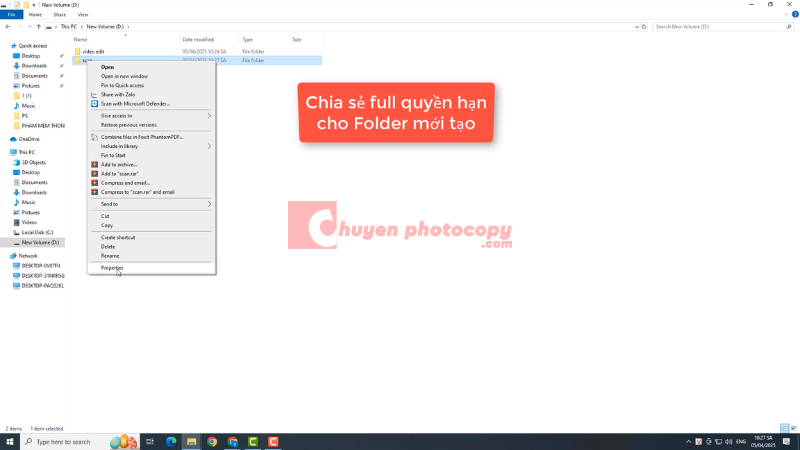Click This PC in the address breadcrumb
800x450 pixels.
69,27
